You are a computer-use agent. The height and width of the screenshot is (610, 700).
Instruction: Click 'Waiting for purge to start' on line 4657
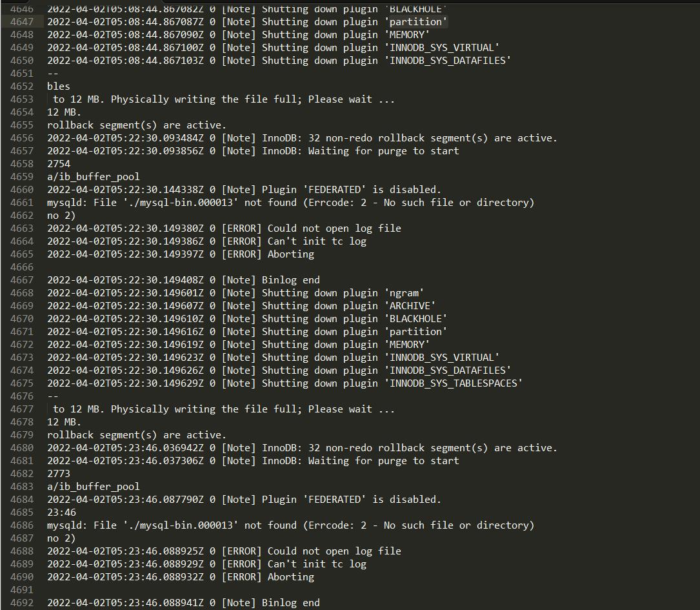click(383, 151)
